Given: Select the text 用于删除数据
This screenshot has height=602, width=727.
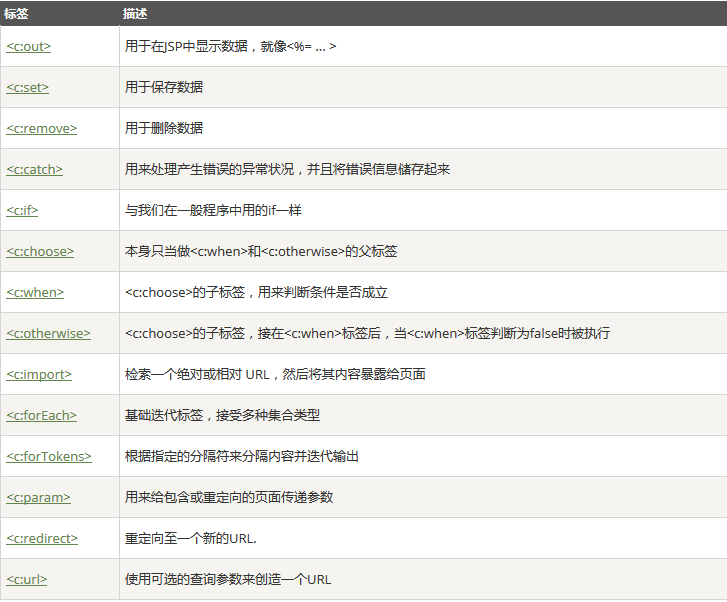Looking at the screenshot, I should tap(164, 128).
